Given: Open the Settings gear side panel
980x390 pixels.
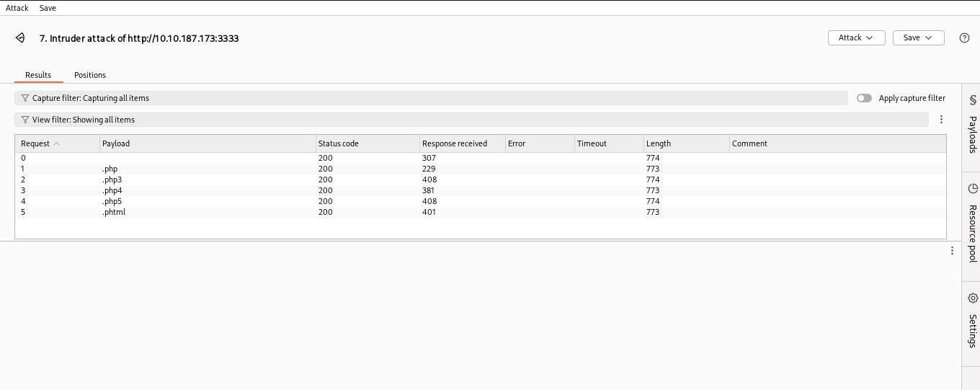Looking at the screenshot, I should pyautogui.click(x=972, y=321).
